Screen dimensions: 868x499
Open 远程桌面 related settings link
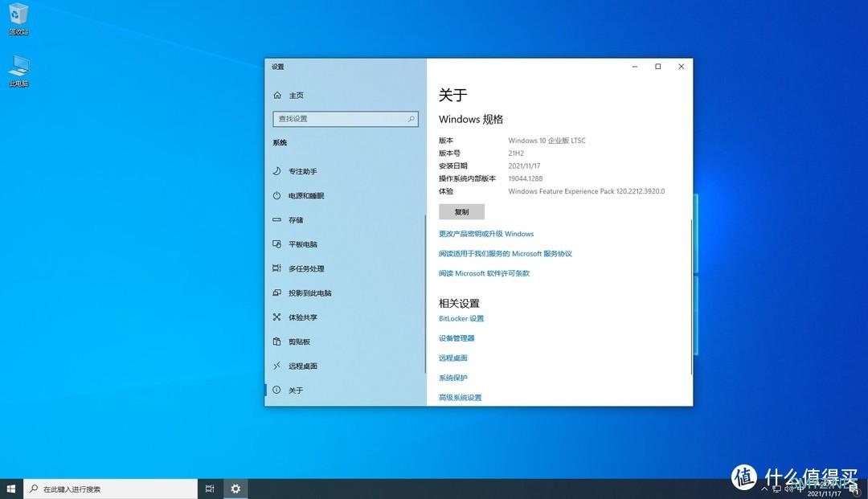click(452, 358)
